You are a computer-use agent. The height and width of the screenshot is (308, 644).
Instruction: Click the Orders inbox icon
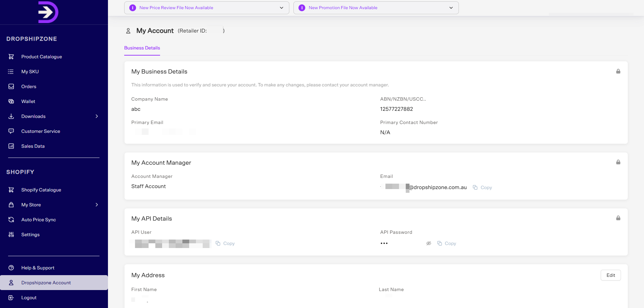[x=11, y=86]
